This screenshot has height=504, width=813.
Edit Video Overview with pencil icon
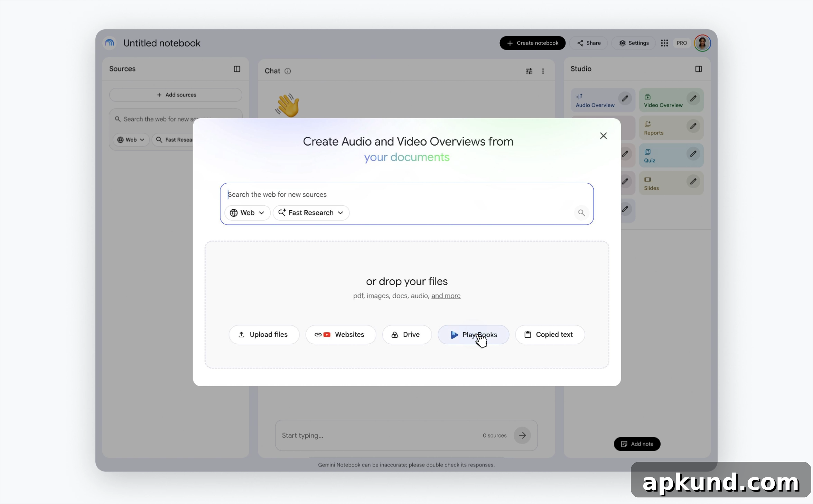(693, 99)
